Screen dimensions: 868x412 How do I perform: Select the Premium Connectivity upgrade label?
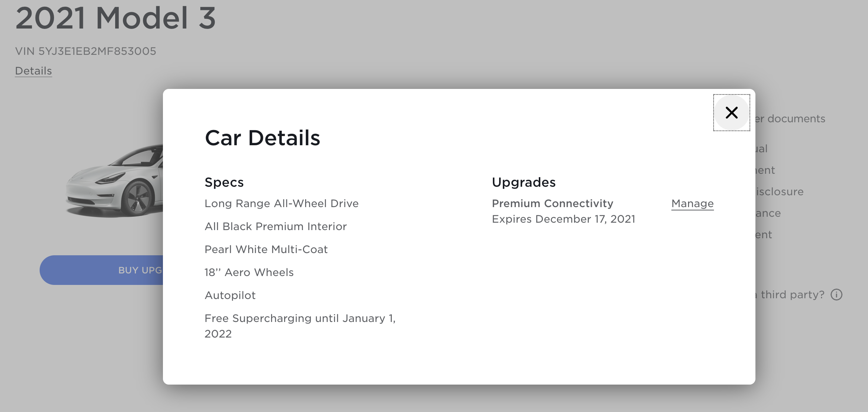[552, 203]
